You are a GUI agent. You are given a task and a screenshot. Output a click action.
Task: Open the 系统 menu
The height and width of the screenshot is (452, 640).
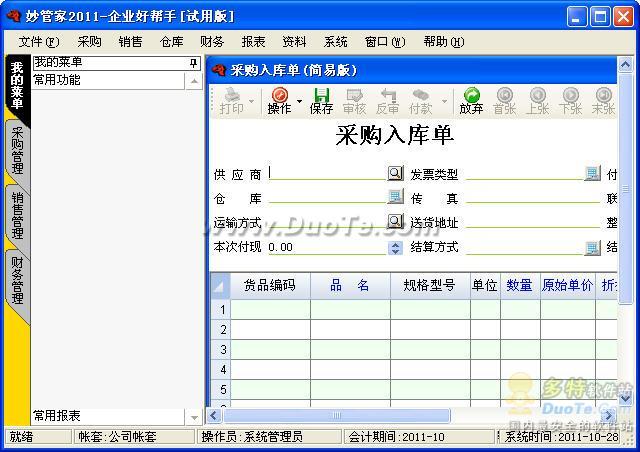[x=336, y=42]
